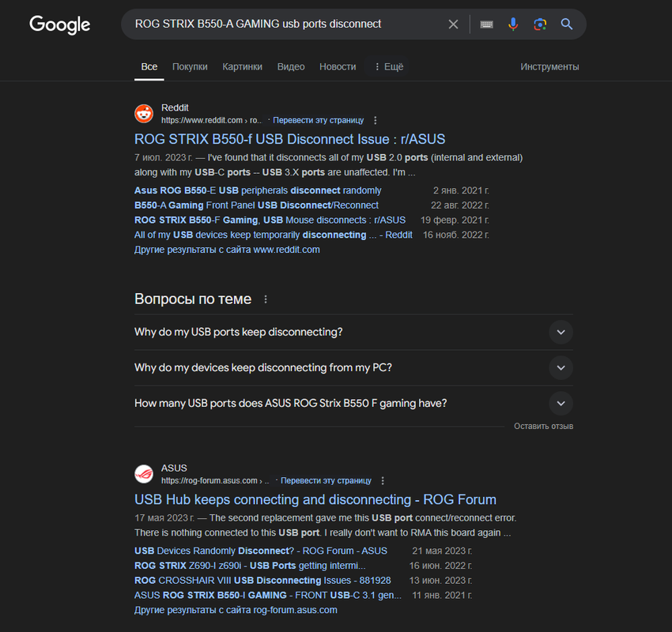Show more results from rog-forum.asus.com
The width and height of the screenshot is (672, 632).
(x=236, y=610)
